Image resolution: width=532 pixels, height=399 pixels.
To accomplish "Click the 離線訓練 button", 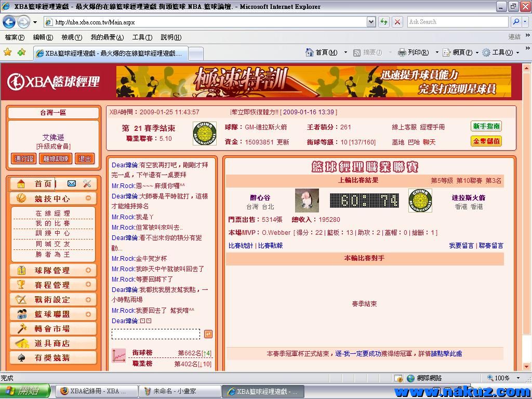I will click(x=56, y=158).
